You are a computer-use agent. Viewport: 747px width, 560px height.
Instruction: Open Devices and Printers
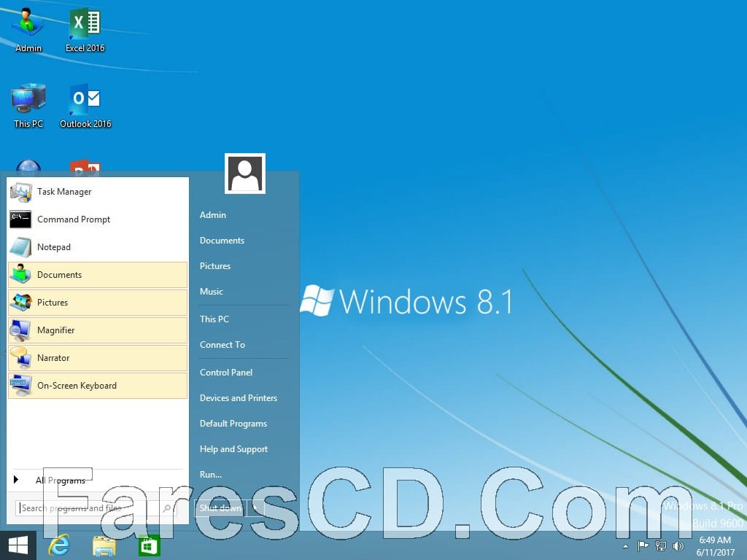coord(239,398)
